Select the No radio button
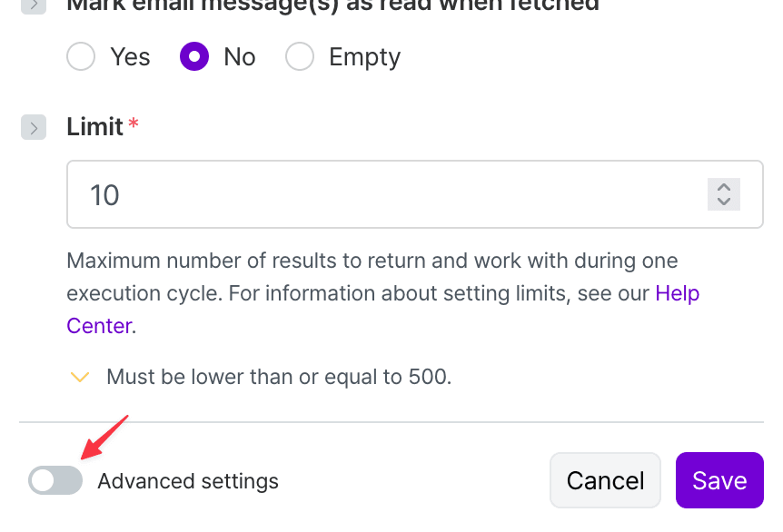This screenshot has width=783, height=532. tap(194, 57)
